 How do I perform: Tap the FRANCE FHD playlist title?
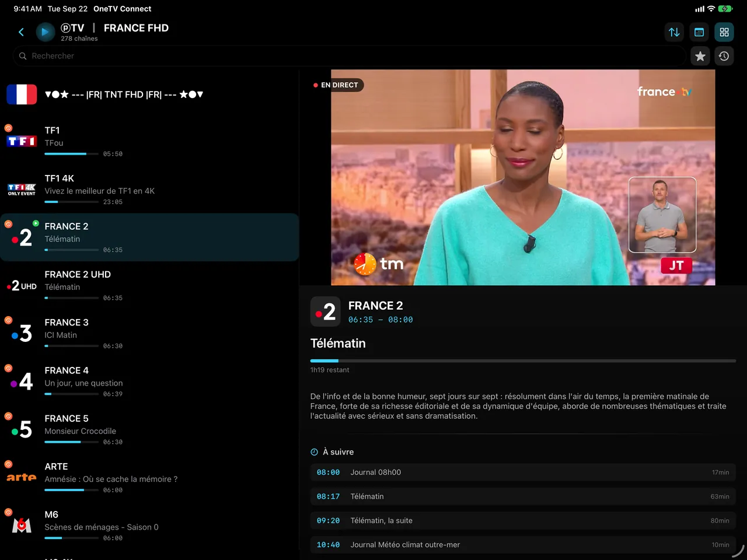pos(136,28)
